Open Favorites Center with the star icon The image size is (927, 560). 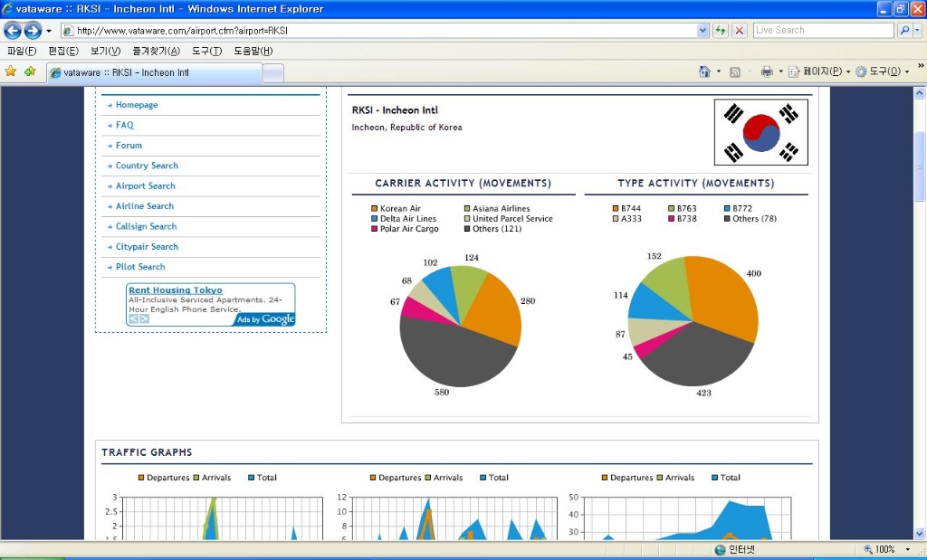pos(11,71)
